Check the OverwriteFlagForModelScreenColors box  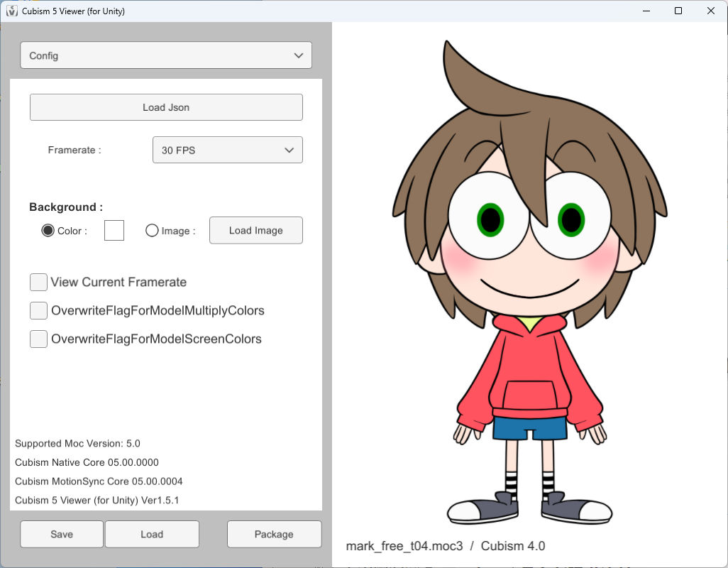(x=39, y=339)
